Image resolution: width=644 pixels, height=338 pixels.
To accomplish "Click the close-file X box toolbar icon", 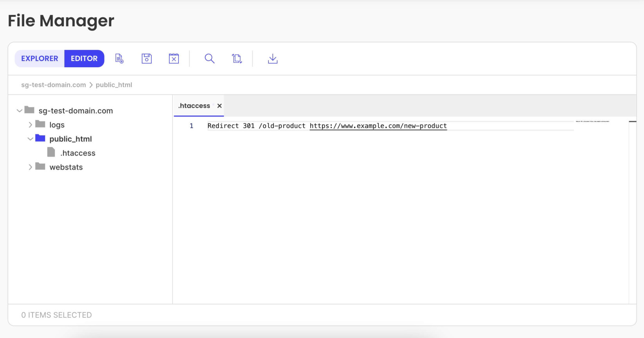I will pos(174,59).
